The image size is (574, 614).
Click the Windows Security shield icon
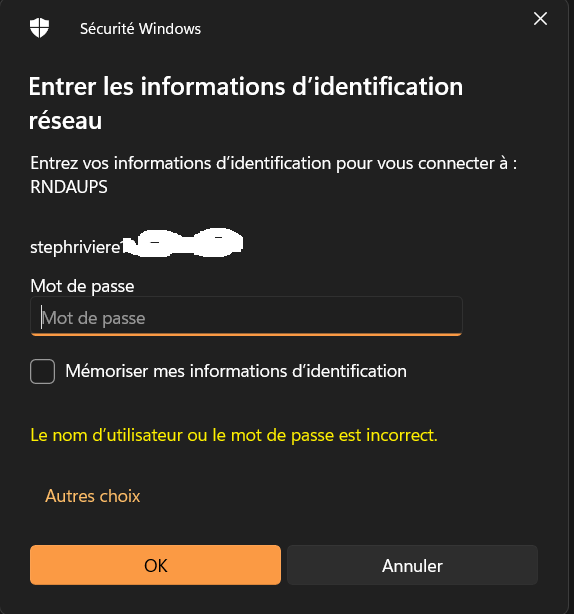click(39, 28)
